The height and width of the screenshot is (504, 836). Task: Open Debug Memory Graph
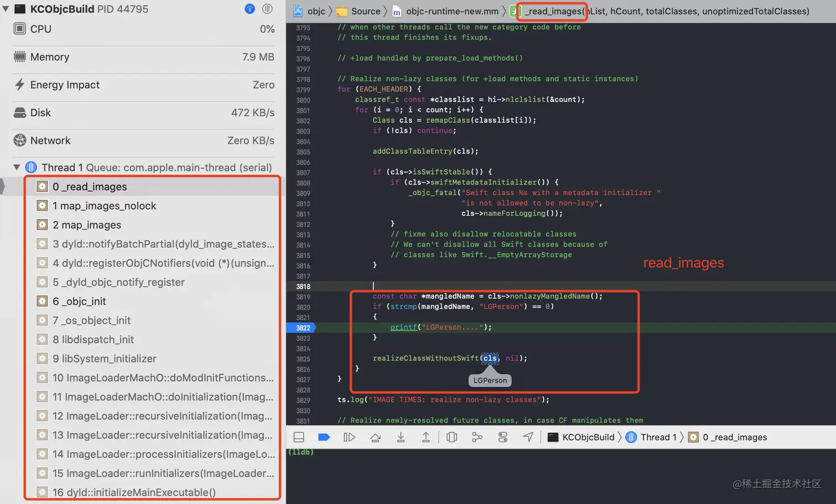click(477, 437)
